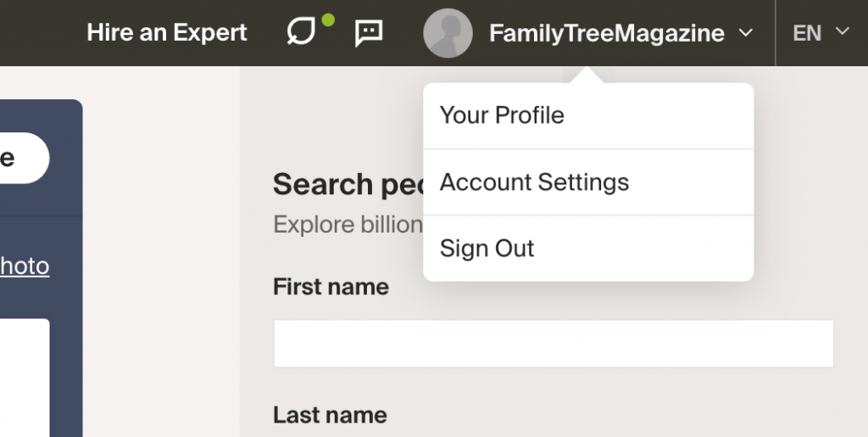The height and width of the screenshot is (437, 868).
Task: Click the chevron beside EN
Action: click(843, 31)
